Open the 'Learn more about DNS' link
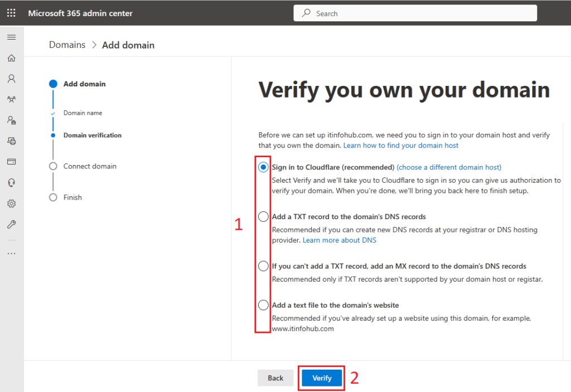Viewport: 571px width, 392px height. coord(339,240)
